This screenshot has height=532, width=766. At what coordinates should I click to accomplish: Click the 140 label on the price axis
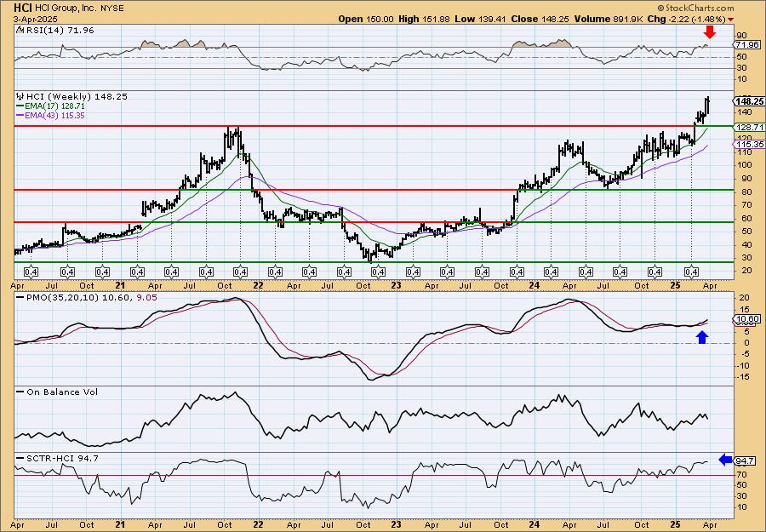(x=745, y=112)
